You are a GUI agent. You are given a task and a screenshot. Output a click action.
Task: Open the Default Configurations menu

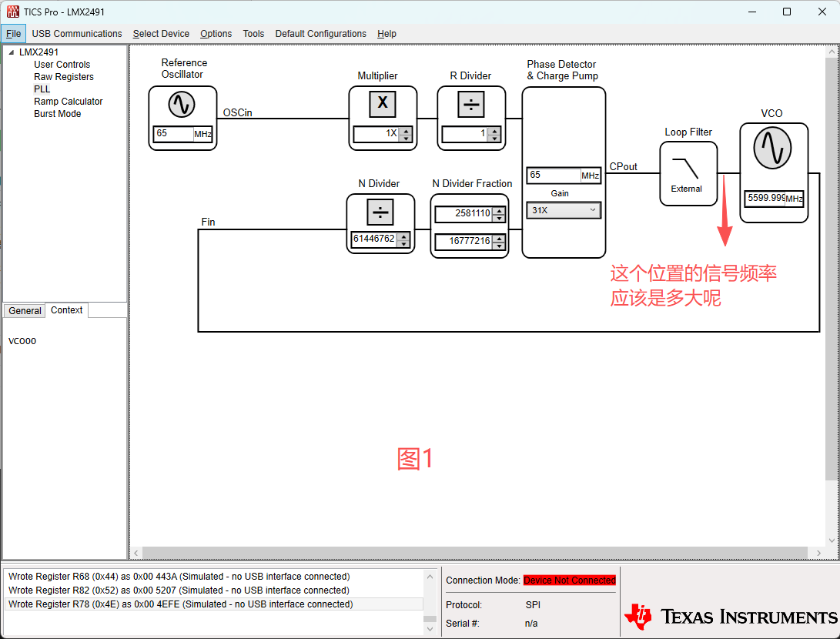[320, 34]
